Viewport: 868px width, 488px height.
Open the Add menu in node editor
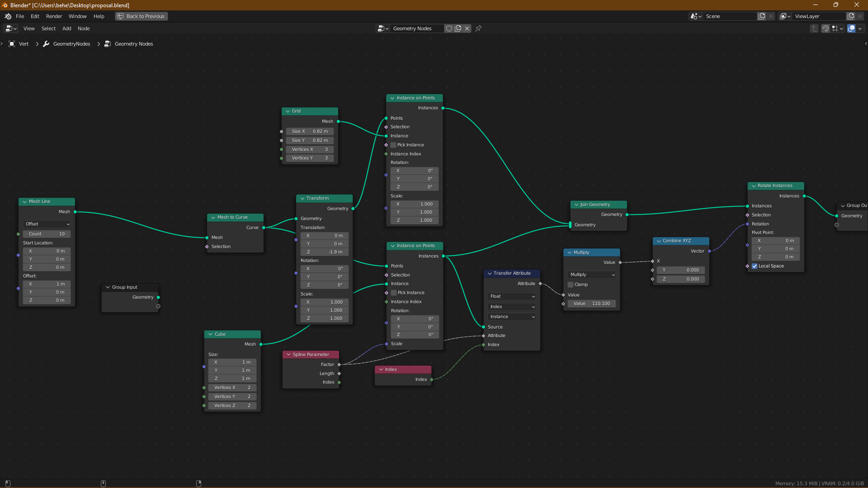pos(67,28)
